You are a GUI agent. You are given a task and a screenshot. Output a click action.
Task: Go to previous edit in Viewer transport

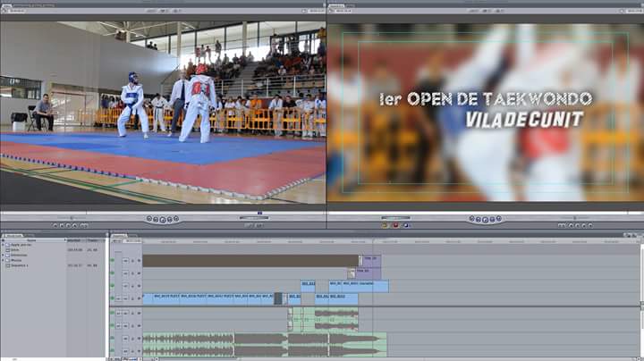click(149, 219)
